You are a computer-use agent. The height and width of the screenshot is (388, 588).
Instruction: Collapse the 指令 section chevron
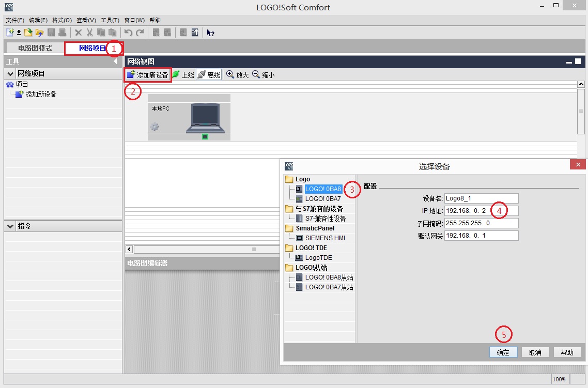coord(10,226)
